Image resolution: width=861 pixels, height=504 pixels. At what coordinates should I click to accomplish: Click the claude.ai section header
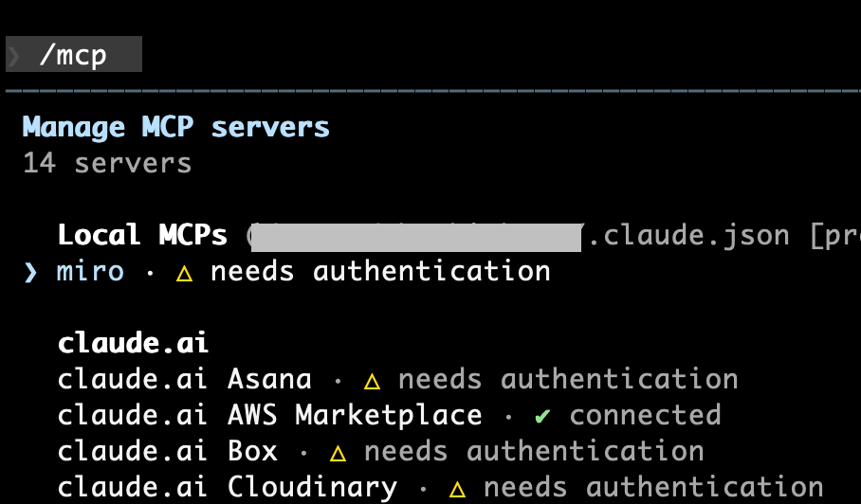133,343
